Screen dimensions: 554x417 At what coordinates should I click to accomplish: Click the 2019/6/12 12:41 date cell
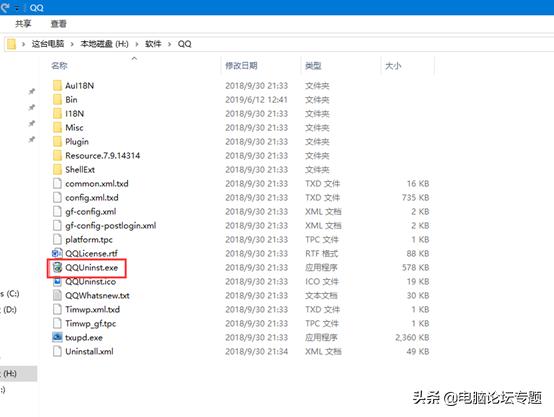[257, 100]
